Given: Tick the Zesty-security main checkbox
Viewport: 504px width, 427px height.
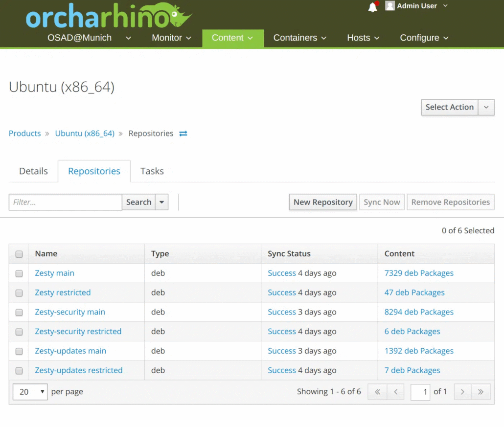Looking at the screenshot, I should [19, 313].
